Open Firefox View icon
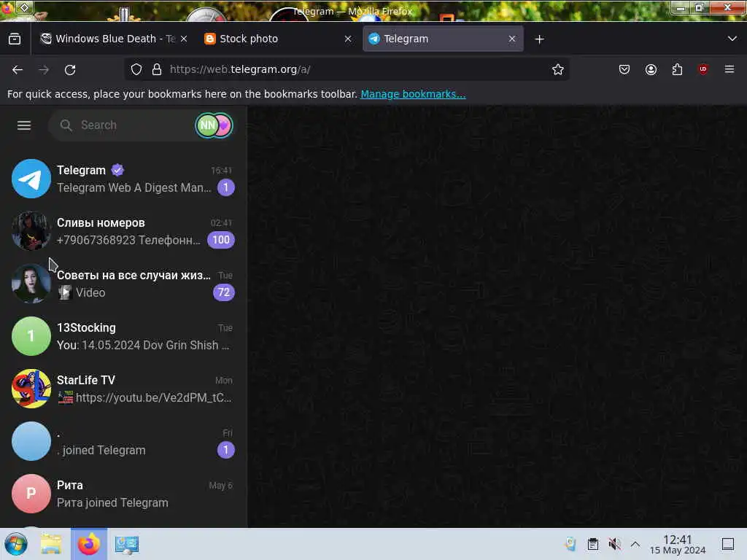 tap(15, 39)
